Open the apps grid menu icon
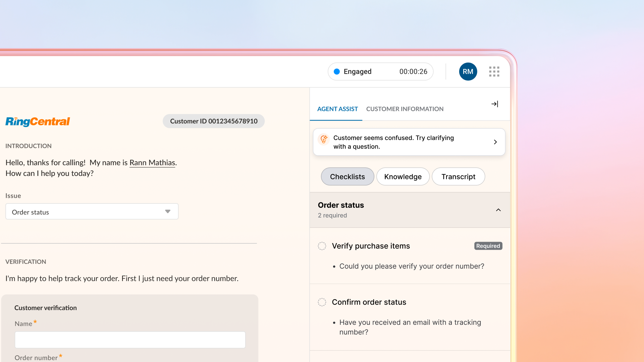This screenshot has height=362, width=644. tap(494, 71)
